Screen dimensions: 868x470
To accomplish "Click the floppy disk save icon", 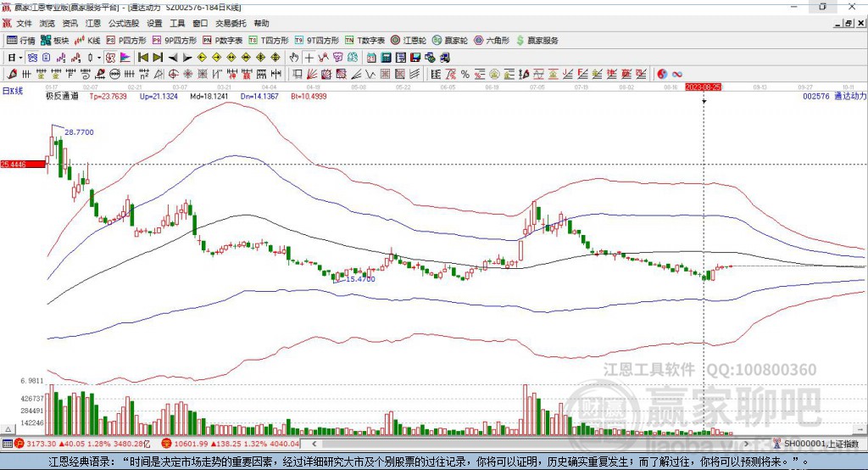I will [x=415, y=58].
